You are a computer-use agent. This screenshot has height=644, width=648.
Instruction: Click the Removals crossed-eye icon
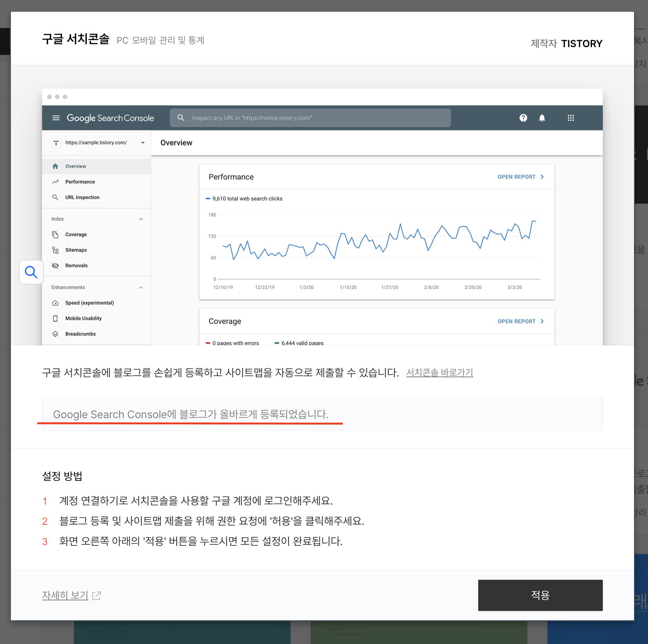[55, 266]
